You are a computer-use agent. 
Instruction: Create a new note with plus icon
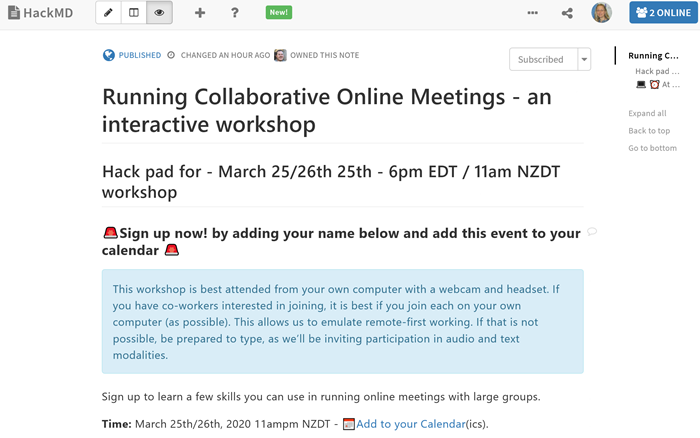click(x=200, y=13)
